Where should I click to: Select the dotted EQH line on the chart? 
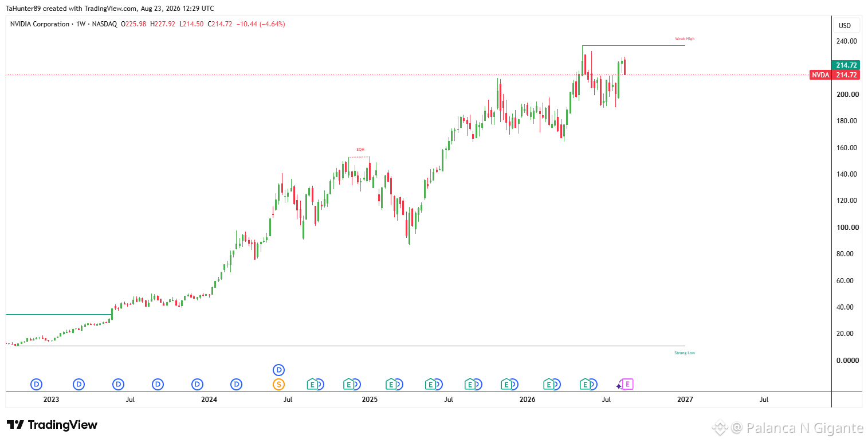tap(359, 157)
